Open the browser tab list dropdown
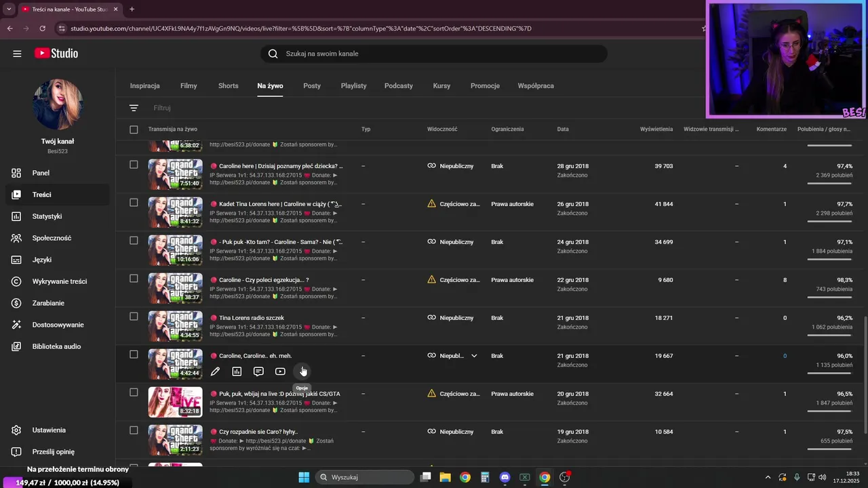868x488 pixels. [x=9, y=9]
